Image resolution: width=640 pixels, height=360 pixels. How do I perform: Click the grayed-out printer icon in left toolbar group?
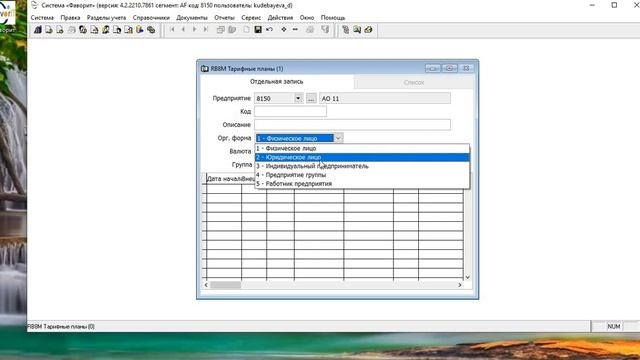pos(71,30)
